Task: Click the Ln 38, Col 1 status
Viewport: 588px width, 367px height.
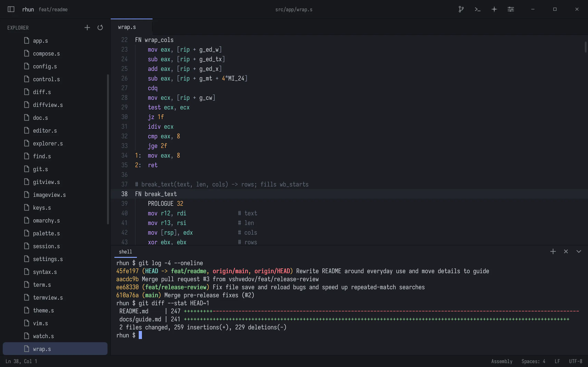Action: tap(21, 361)
